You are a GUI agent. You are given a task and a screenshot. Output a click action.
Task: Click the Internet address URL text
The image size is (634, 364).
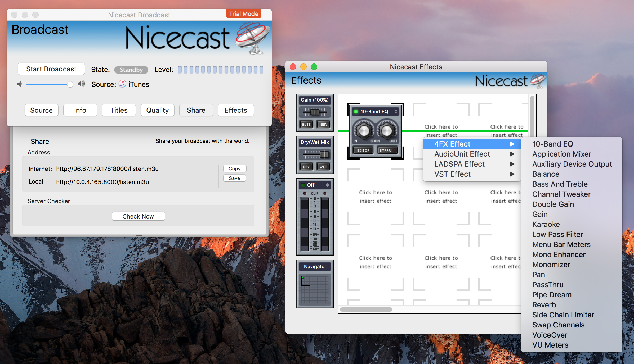click(x=107, y=169)
